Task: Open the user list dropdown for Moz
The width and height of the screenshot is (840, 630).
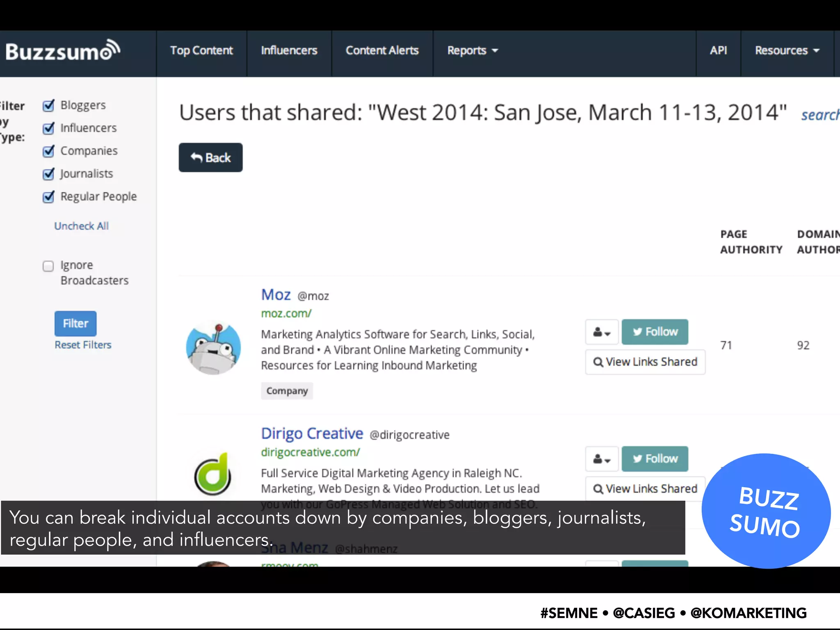Action: point(602,332)
